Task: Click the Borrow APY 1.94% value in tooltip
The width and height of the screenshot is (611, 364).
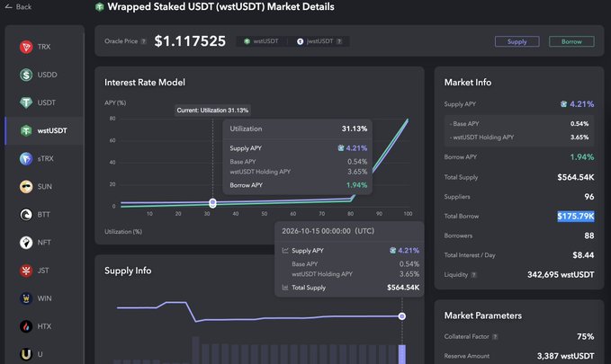Action: 356,185
